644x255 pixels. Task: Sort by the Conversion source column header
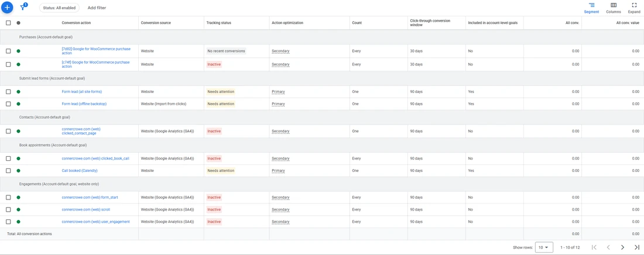(156, 23)
